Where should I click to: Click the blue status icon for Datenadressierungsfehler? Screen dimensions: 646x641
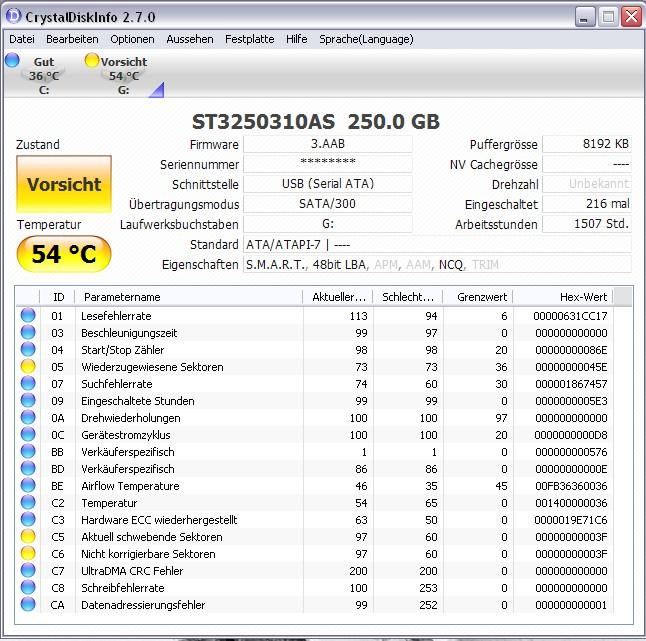[28, 604]
